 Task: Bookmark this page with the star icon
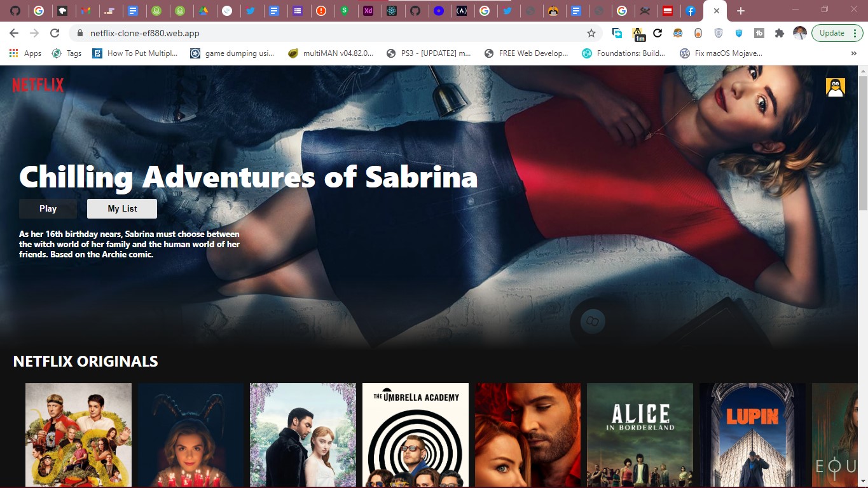click(x=591, y=33)
